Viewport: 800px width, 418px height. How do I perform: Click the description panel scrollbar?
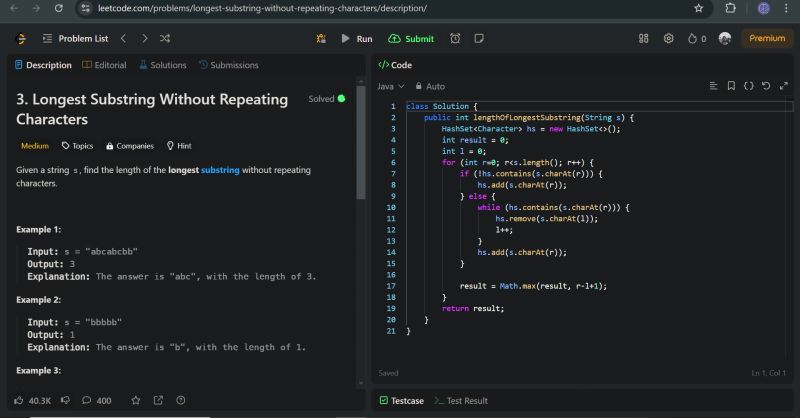coord(361,142)
